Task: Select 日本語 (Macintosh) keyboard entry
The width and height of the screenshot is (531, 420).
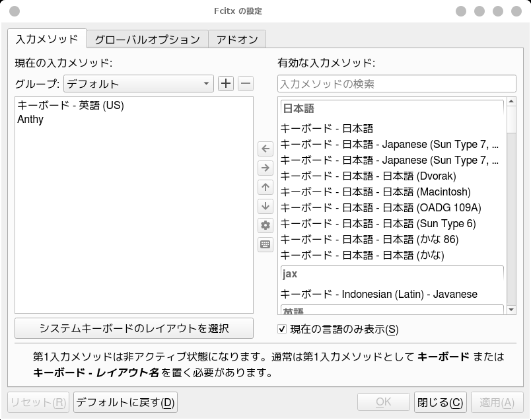Action: click(x=392, y=192)
